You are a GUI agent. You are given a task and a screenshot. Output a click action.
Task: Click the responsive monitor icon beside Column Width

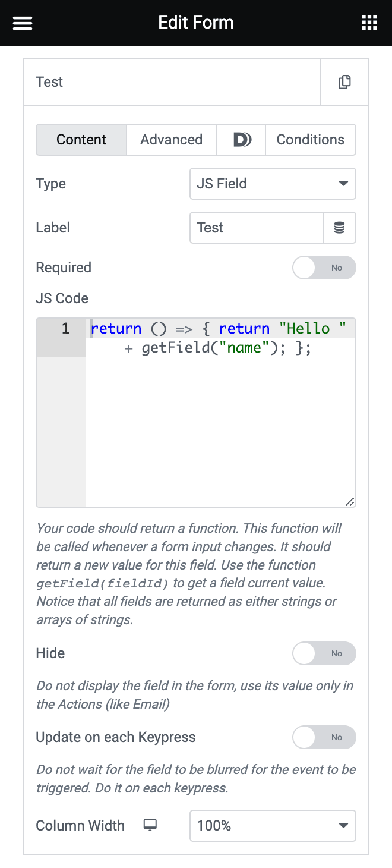[150, 825]
